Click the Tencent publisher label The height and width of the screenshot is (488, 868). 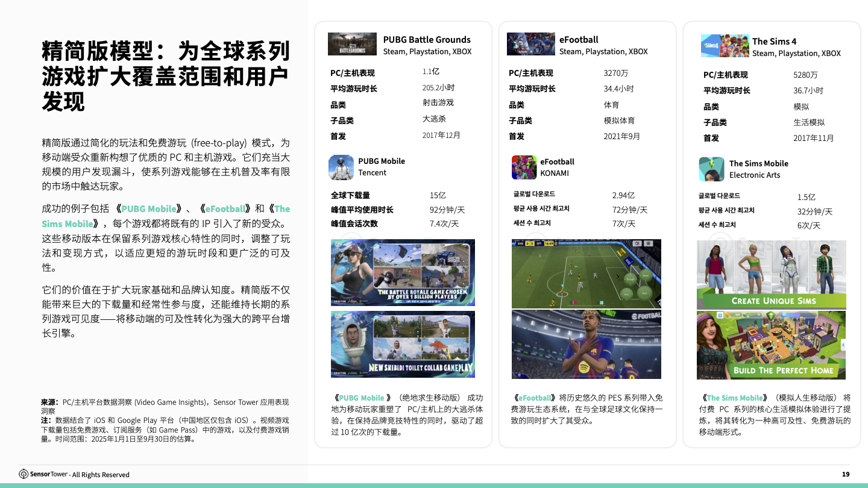click(x=372, y=172)
